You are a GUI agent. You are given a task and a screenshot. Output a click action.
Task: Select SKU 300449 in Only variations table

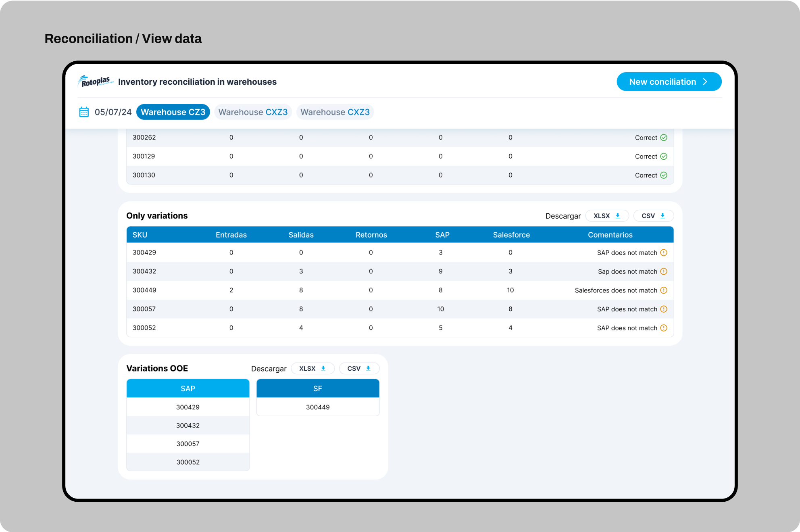coord(144,290)
